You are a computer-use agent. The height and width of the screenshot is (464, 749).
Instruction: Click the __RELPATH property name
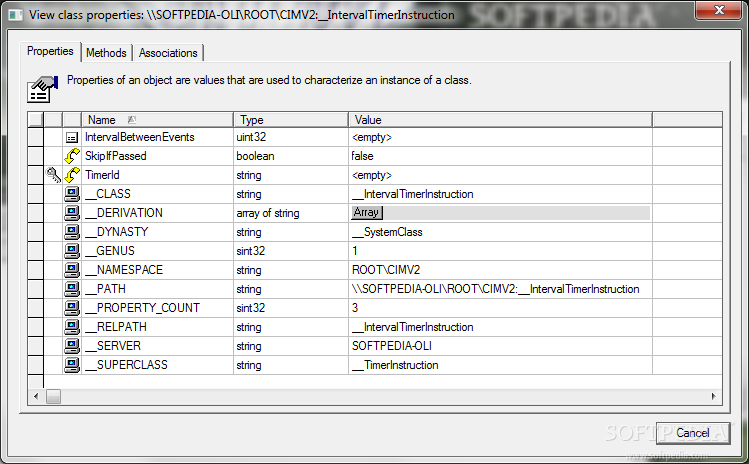[116, 327]
